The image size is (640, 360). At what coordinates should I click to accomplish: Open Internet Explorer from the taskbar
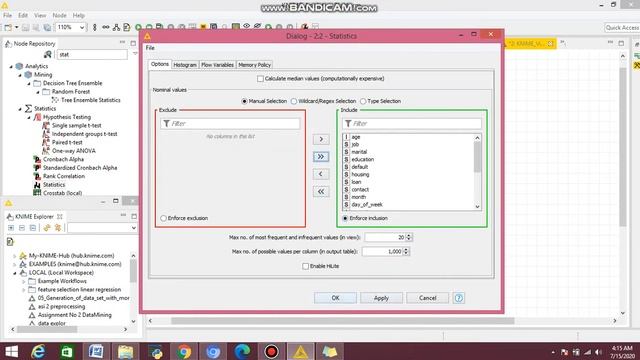tap(38, 351)
